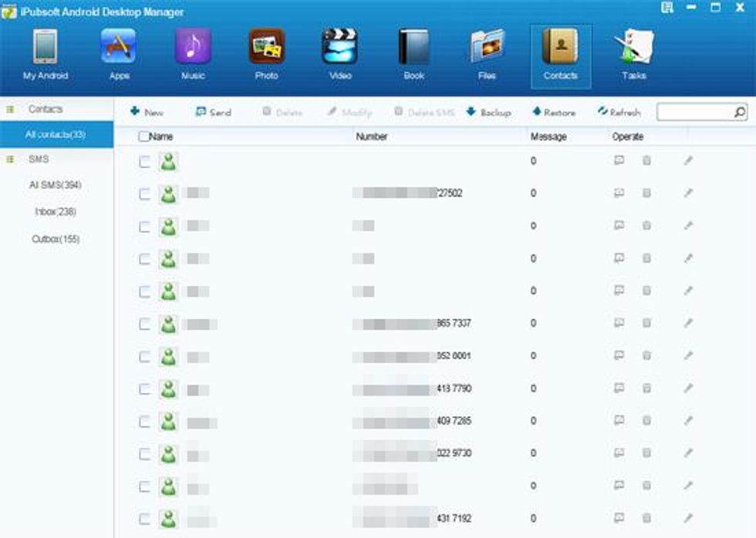Viewport: 756px width, 538px height.
Task: Check the contact ending 27502
Action: pos(144,194)
